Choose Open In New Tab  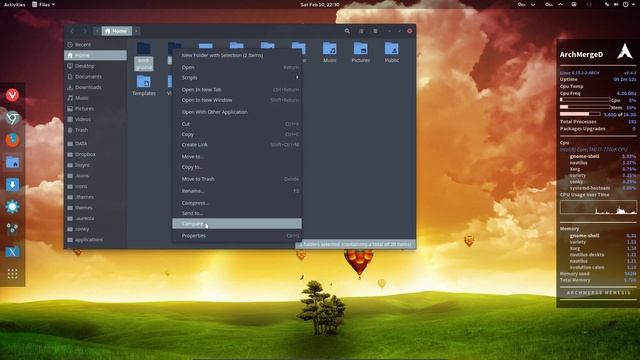click(237, 89)
